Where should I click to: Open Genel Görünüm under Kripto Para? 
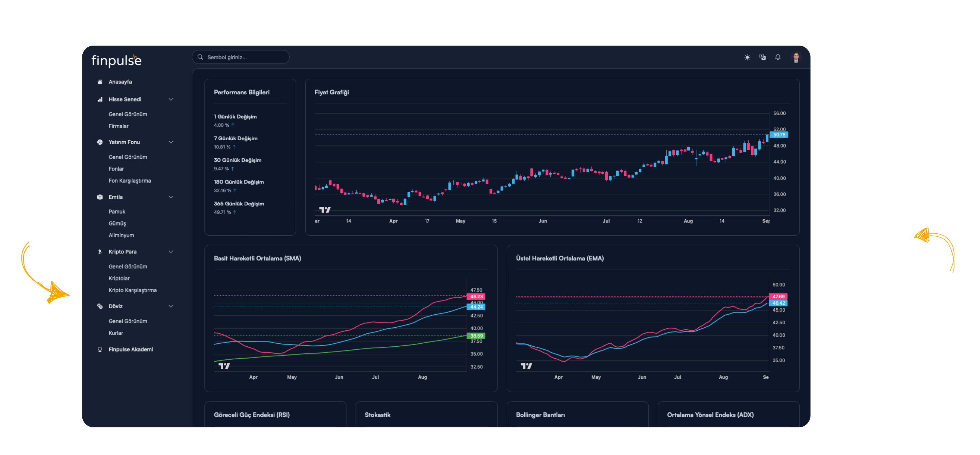pos(128,267)
